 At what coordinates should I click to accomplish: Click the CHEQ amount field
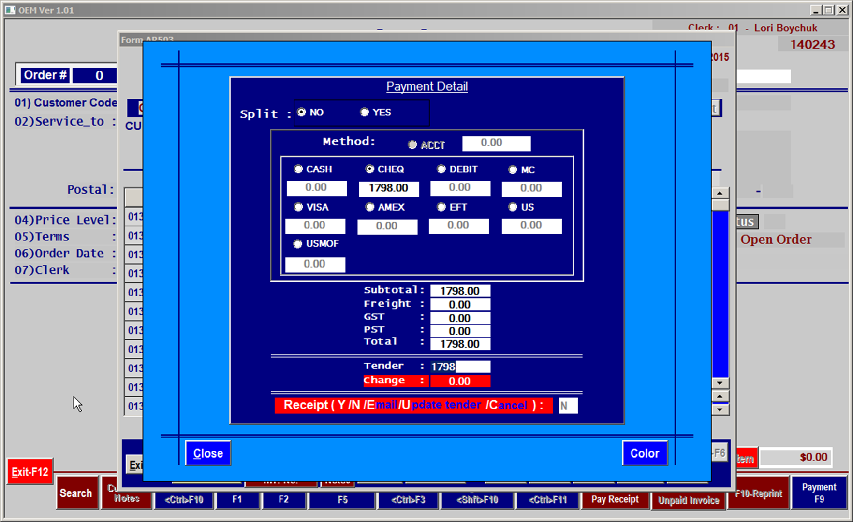click(x=388, y=188)
